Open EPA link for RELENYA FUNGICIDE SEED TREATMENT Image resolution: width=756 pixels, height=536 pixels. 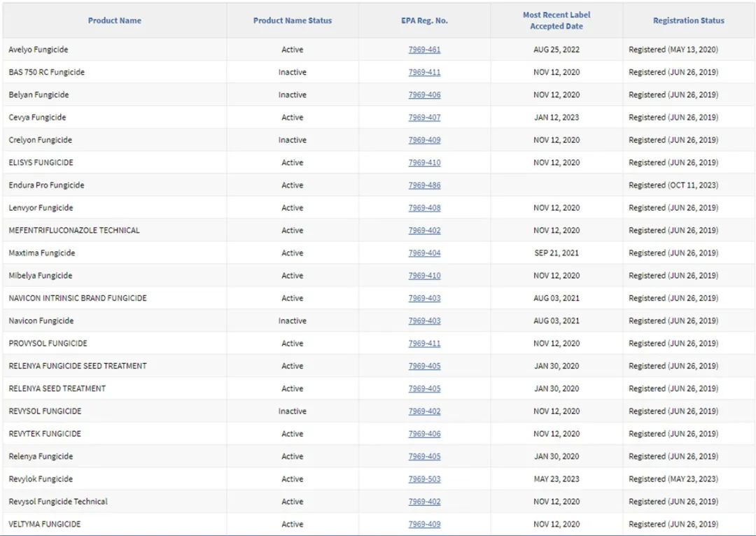(424, 367)
